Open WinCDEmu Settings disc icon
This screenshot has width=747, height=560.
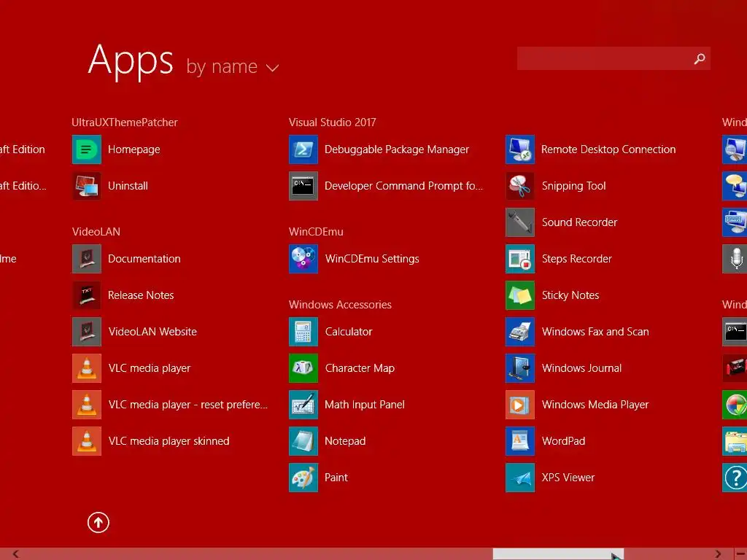pos(303,259)
